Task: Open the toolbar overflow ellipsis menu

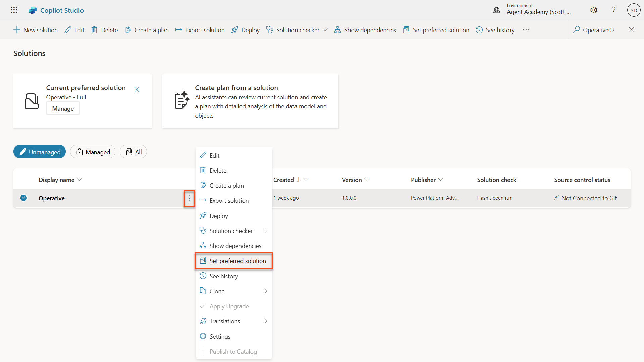Action: [x=526, y=30]
